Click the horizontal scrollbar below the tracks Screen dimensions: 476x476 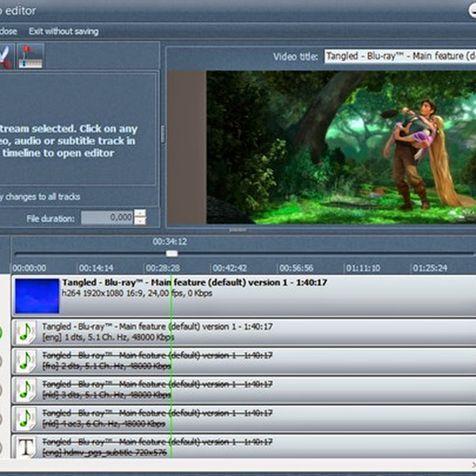point(238,465)
